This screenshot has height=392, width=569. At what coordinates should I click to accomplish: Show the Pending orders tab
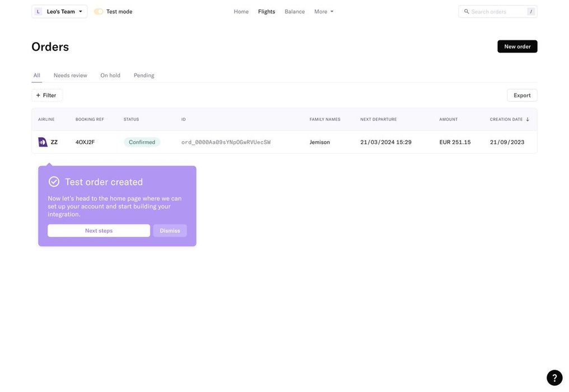pyautogui.click(x=144, y=76)
